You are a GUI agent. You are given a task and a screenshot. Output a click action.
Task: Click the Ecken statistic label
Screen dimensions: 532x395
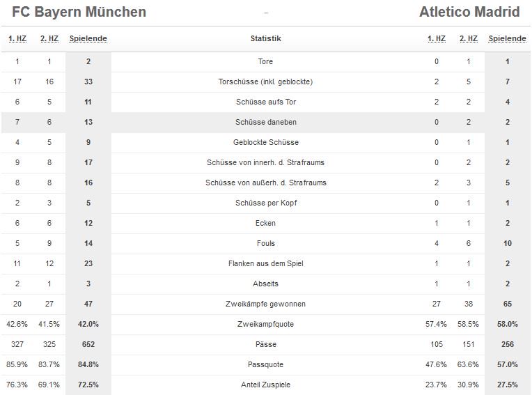pyautogui.click(x=265, y=223)
